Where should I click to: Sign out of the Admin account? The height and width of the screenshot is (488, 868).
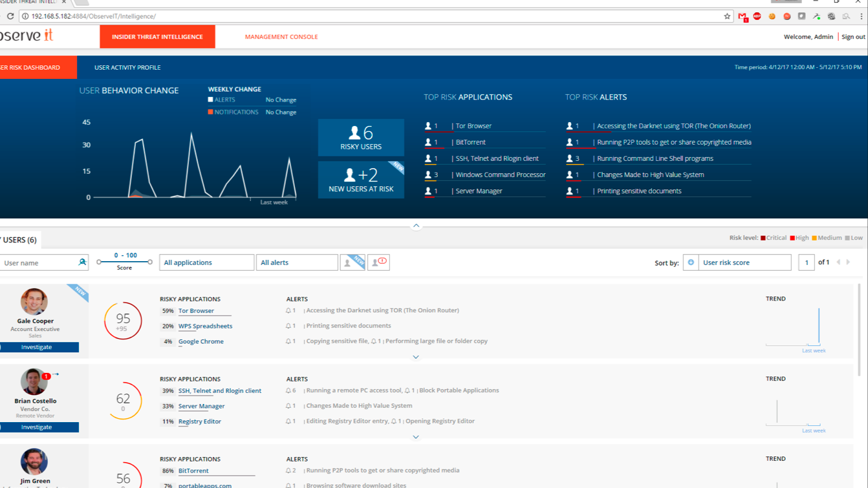pos(853,37)
